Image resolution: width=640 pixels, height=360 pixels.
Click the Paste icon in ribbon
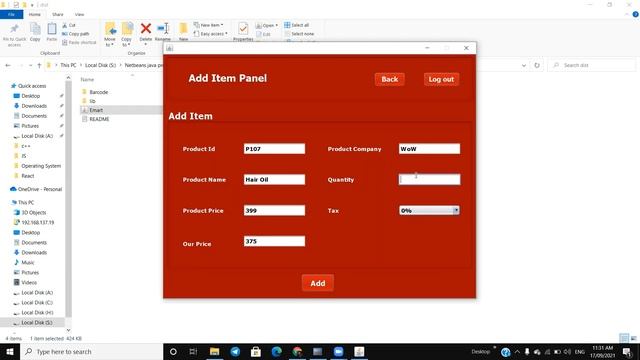(x=52, y=29)
